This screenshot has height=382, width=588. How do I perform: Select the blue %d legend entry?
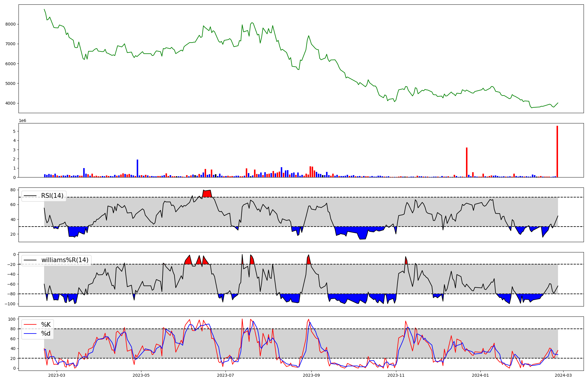[x=46, y=334]
